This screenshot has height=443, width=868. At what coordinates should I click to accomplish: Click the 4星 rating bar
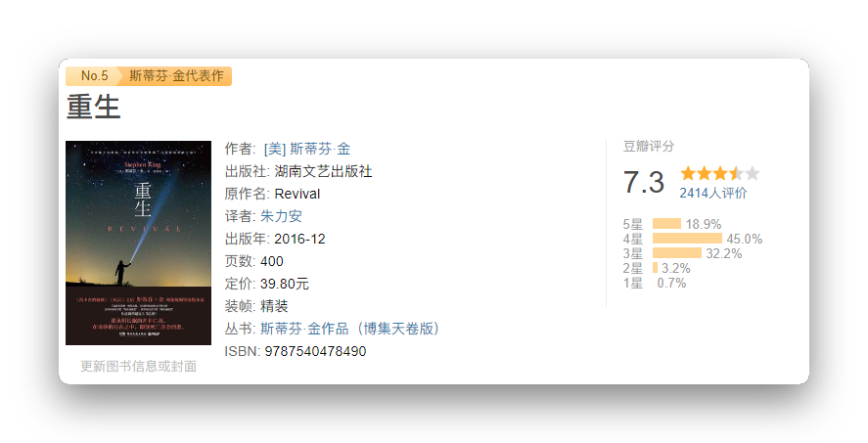687,239
